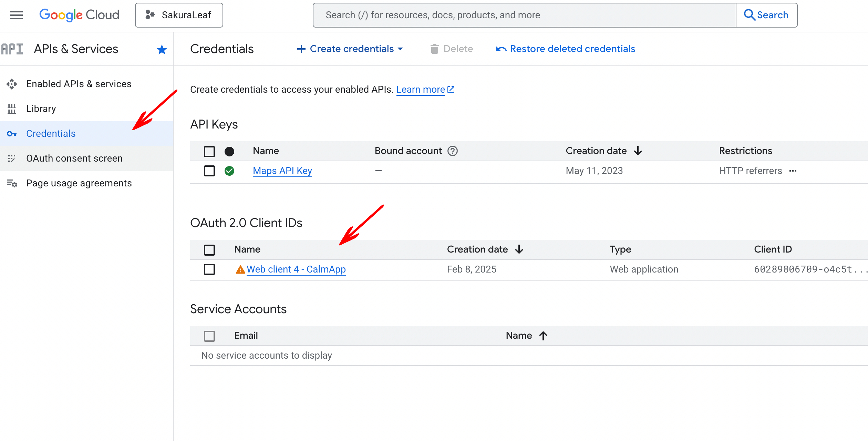Image resolution: width=868 pixels, height=441 pixels.
Task: Click the Credentials key icon
Action: [12, 134]
